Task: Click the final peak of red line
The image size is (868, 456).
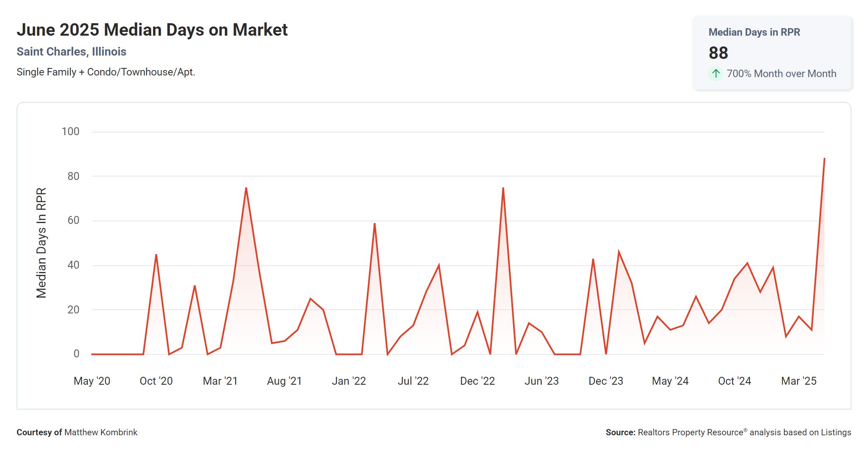Action: (824, 159)
